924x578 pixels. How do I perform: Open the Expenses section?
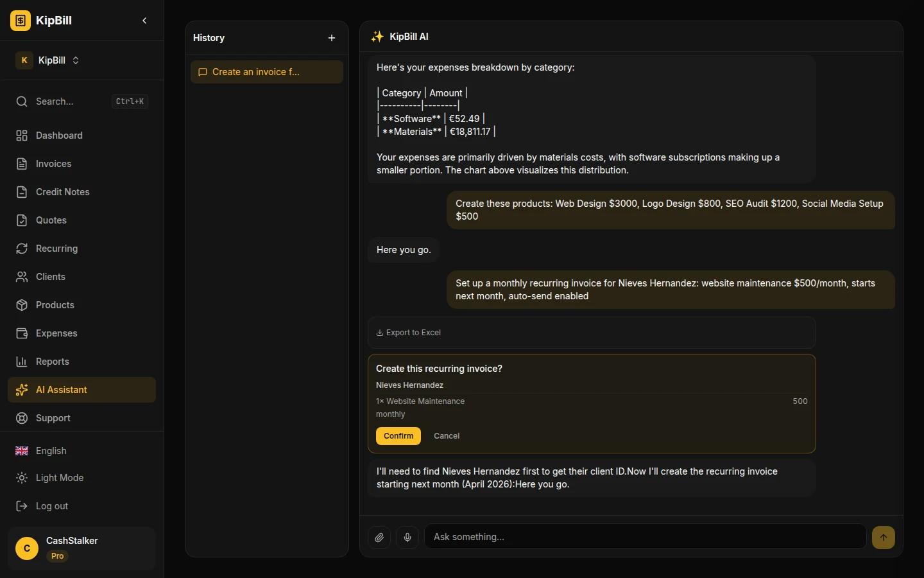pos(56,333)
